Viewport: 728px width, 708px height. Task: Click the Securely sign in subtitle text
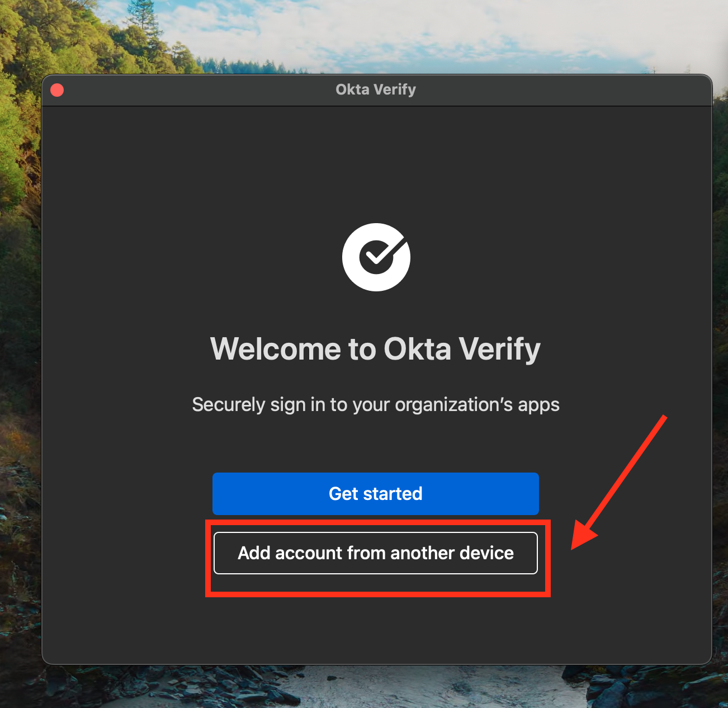pyautogui.click(x=376, y=404)
